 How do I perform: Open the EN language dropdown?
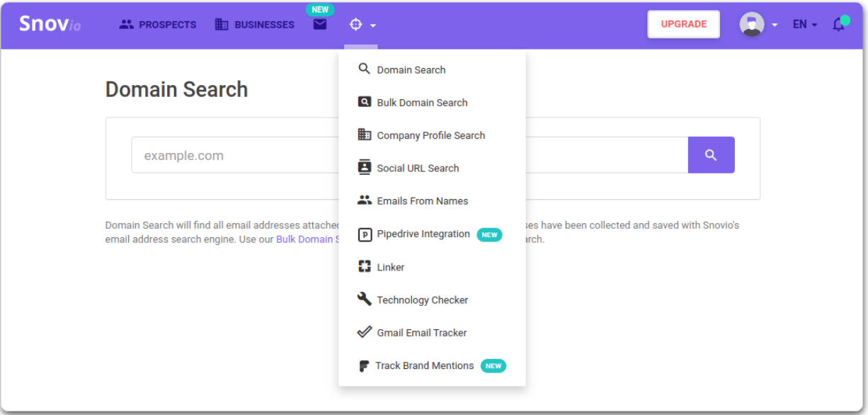[805, 24]
